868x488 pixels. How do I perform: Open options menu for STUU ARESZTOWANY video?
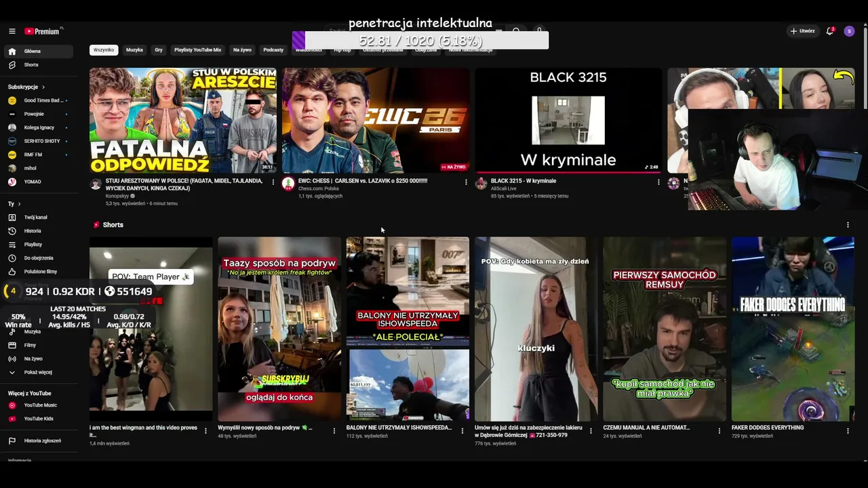[x=273, y=182]
